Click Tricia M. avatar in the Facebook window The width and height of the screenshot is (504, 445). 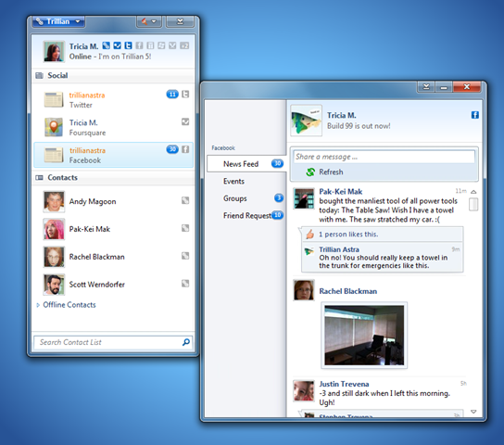tap(306, 121)
